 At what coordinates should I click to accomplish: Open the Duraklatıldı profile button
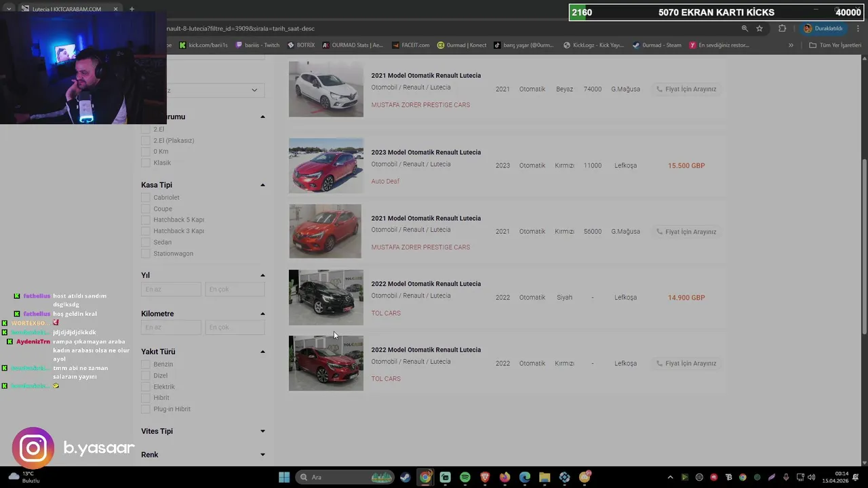(823, 28)
